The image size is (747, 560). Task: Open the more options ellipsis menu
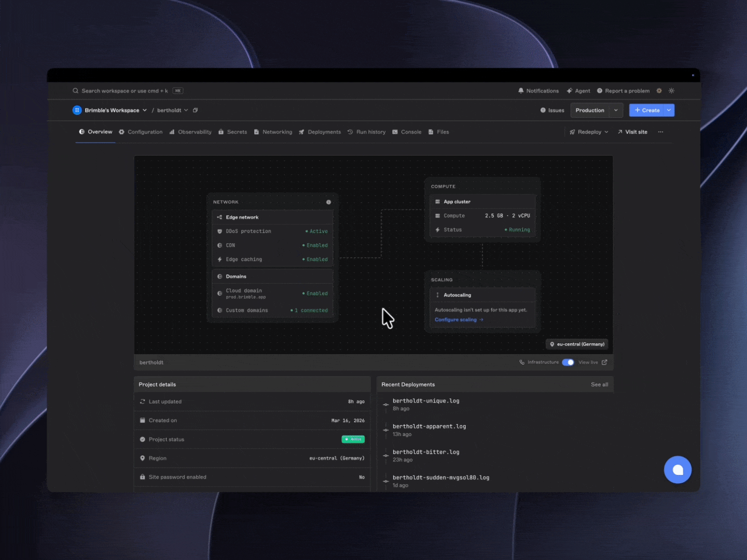coord(660,132)
